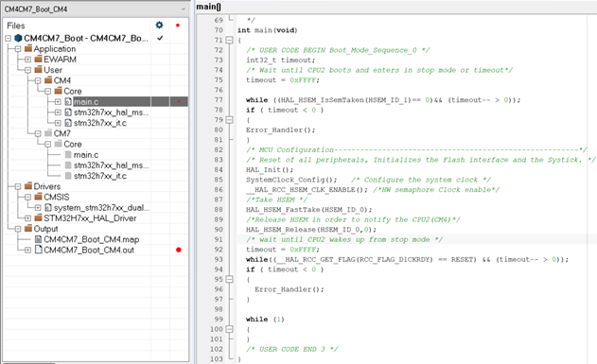597x364 pixels.
Task: Click on HAL_HSEM_FastTake(HSEM_ID_0); line
Action: (308, 210)
